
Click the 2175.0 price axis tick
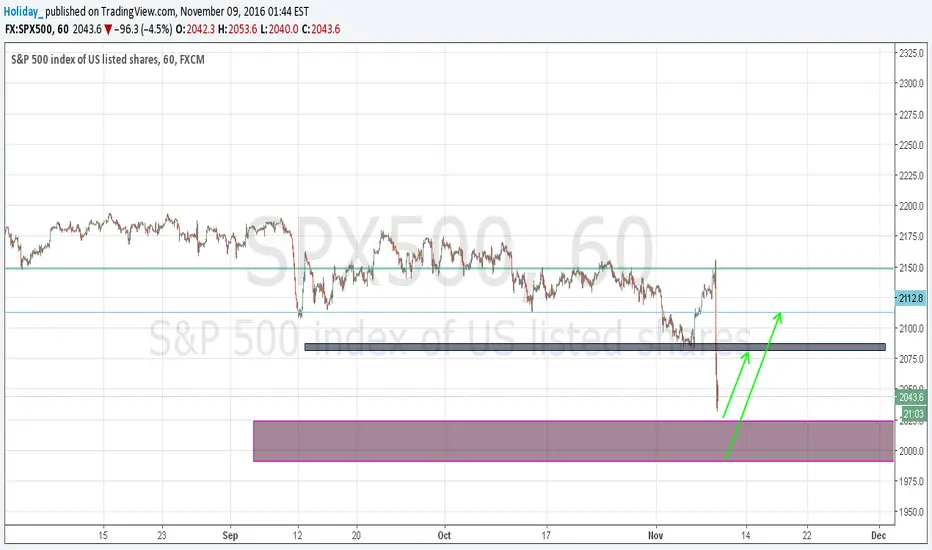point(911,237)
